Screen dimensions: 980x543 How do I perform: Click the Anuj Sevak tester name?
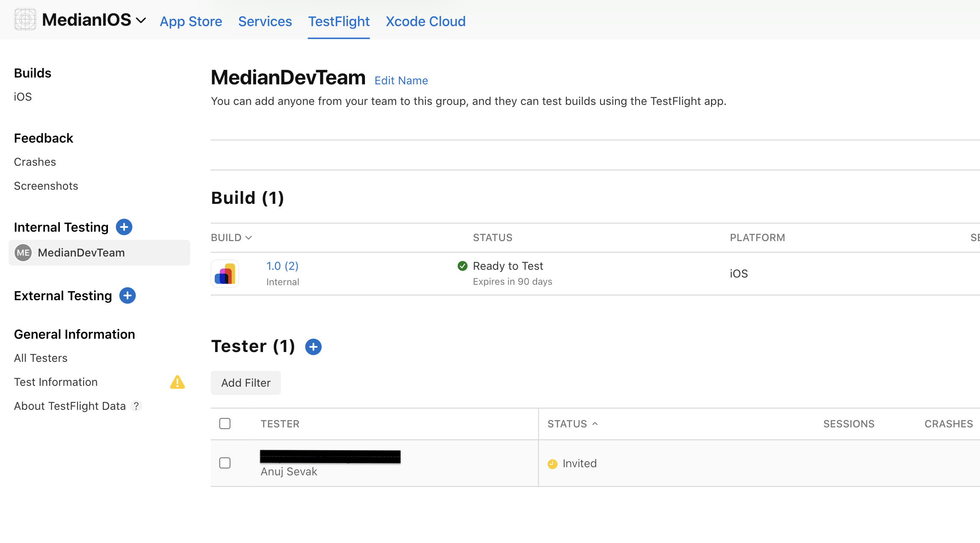(289, 471)
